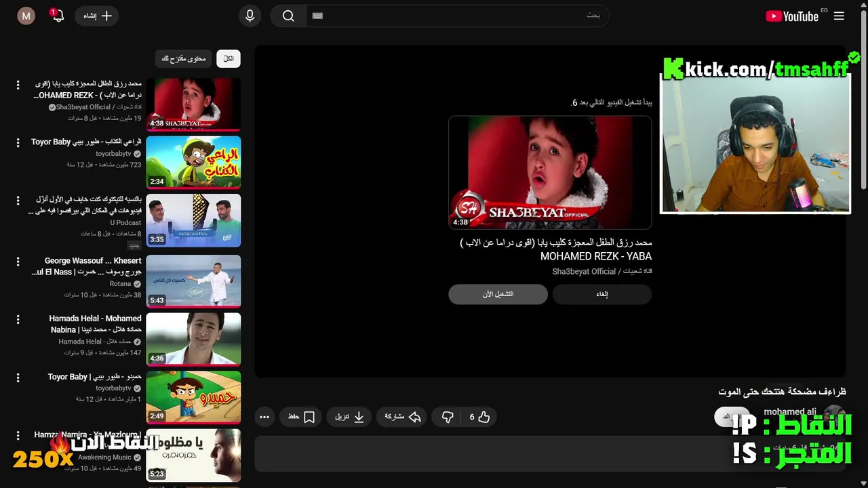This screenshot has height=488, width=868.
Task: Open the Hamada Helal Mohamed Nabina thumbnail
Action: 193,339
